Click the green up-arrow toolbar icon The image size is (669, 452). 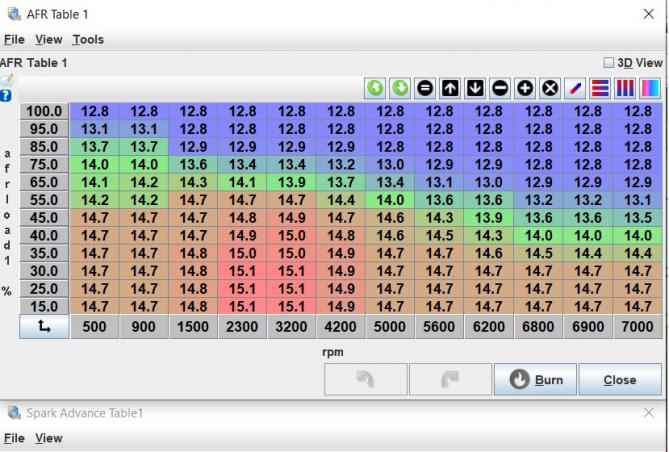click(x=375, y=88)
